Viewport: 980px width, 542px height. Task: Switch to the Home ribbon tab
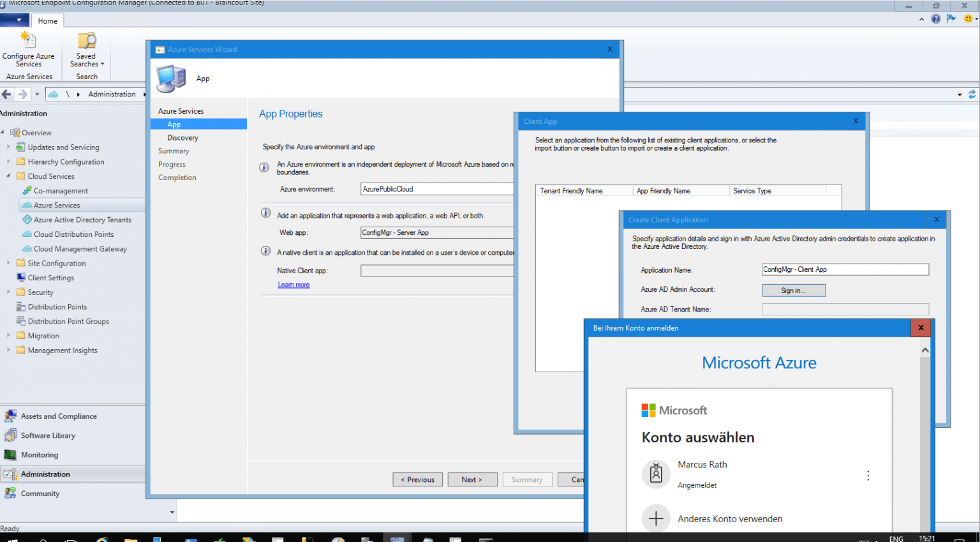pos(47,20)
